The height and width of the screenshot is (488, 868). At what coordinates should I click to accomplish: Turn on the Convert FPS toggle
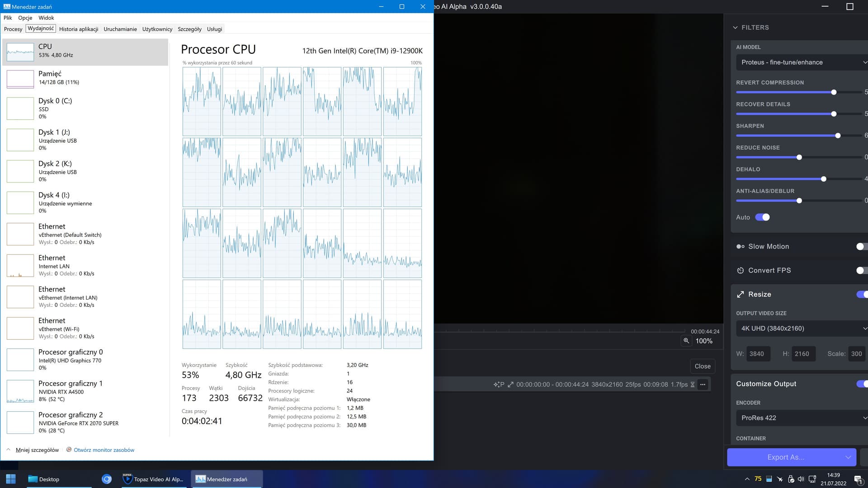click(x=861, y=271)
